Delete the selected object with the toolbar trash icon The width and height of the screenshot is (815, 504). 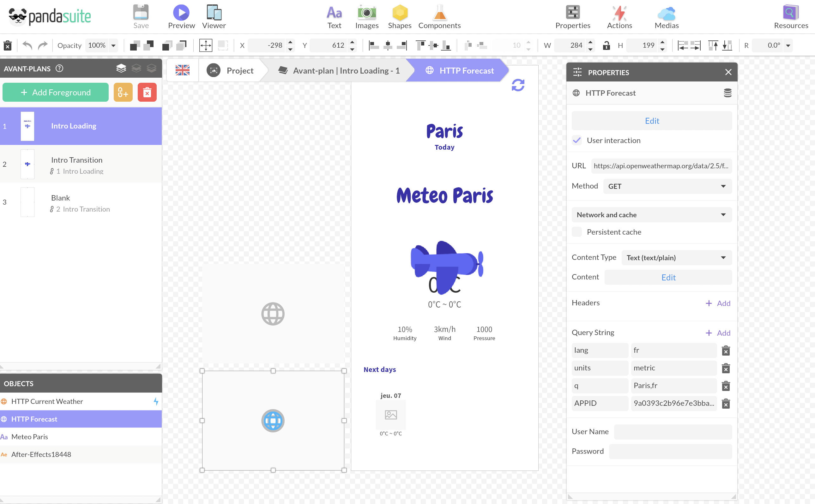tap(7, 45)
